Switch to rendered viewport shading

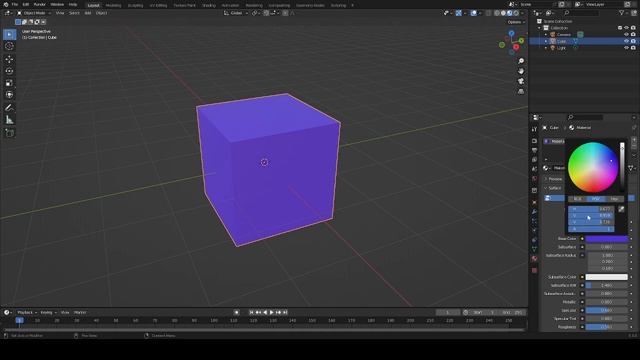(516, 13)
